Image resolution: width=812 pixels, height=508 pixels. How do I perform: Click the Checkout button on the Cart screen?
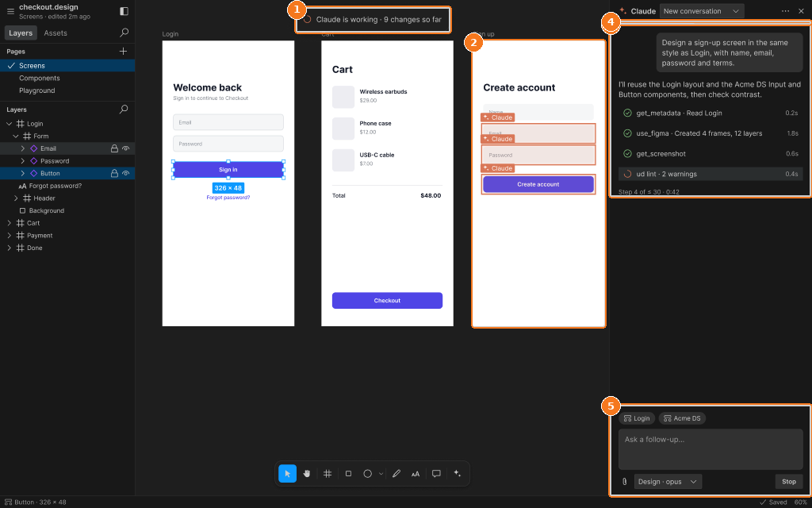point(387,301)
